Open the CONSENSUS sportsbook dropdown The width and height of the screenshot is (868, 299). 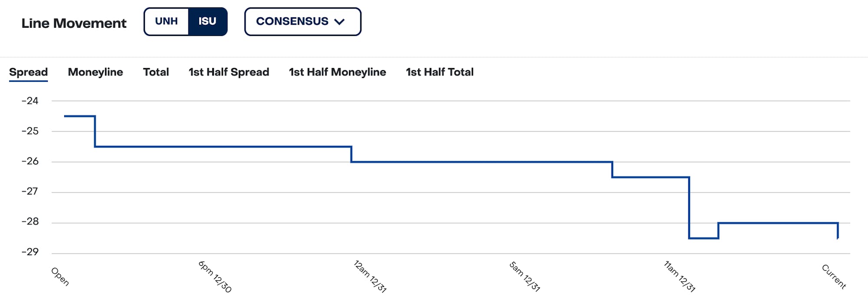coord(302,22)
